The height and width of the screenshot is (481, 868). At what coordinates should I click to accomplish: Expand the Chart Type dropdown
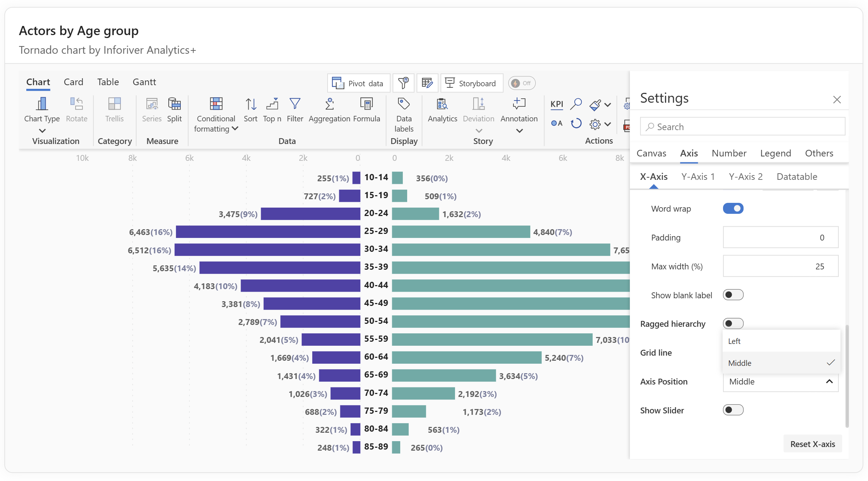(x=42, y=130)
